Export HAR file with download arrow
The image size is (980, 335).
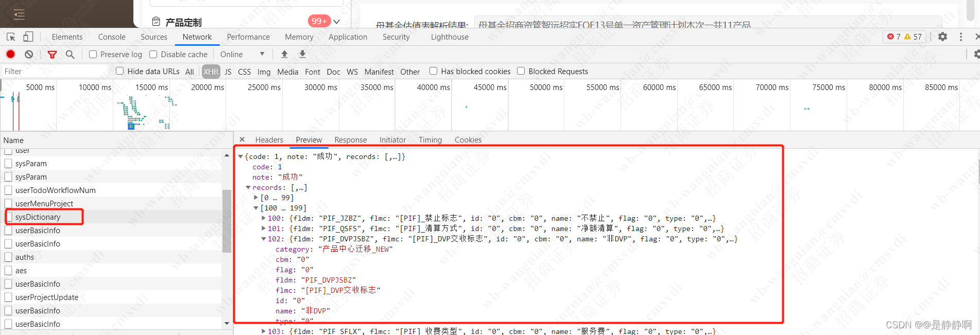(x=302, y=54)
